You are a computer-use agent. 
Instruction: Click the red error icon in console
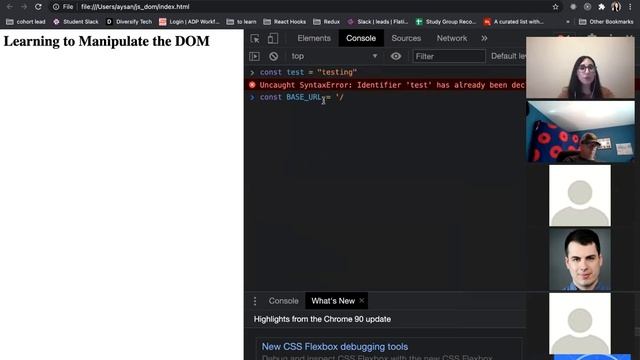252,85
